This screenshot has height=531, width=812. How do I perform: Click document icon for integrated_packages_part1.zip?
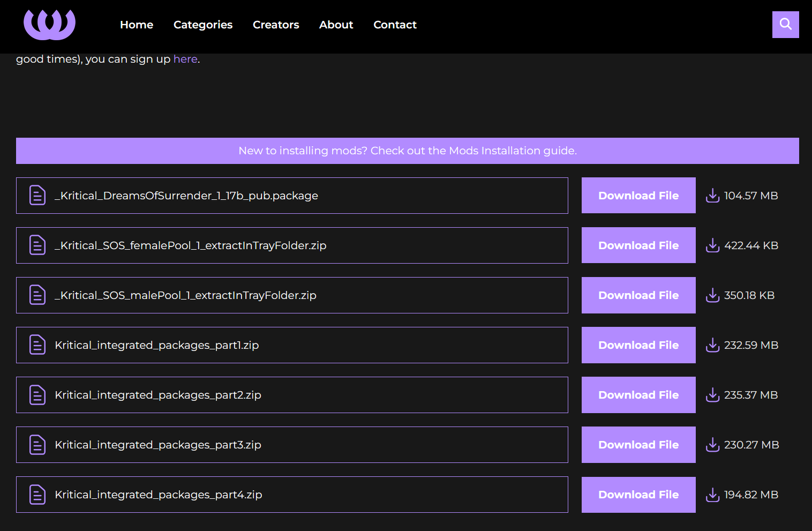pos(37,345)
